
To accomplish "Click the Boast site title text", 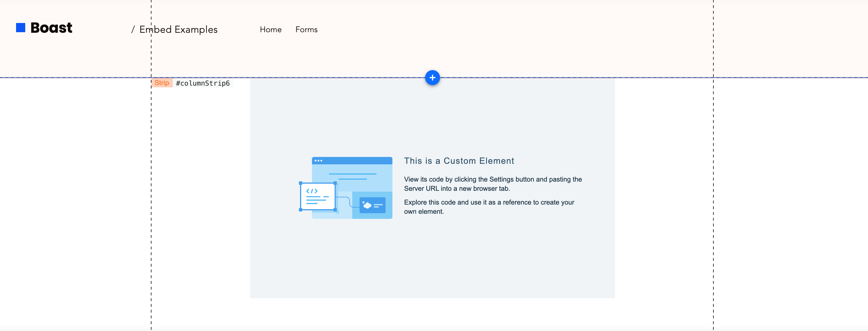I will click(51, 28).
